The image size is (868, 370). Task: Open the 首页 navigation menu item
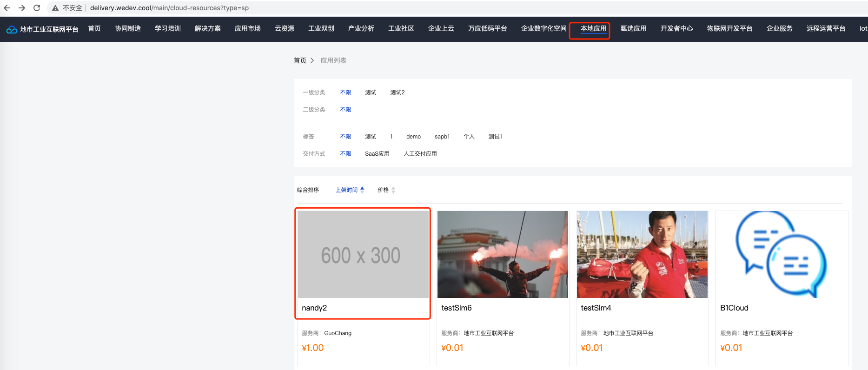tap(94, 29)
